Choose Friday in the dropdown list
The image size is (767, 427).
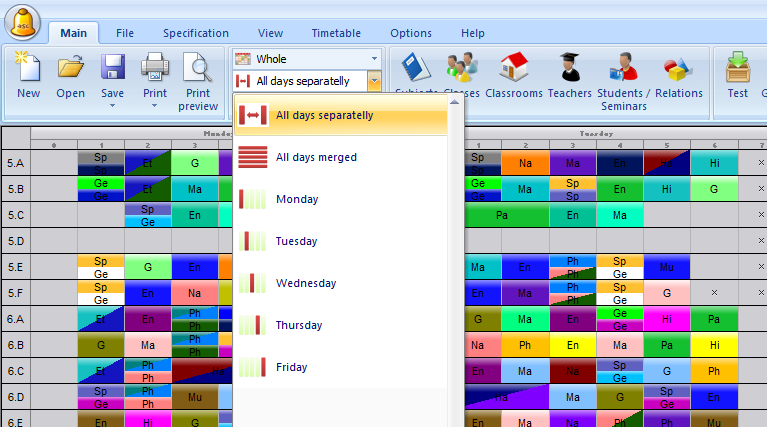pos(291,367)
